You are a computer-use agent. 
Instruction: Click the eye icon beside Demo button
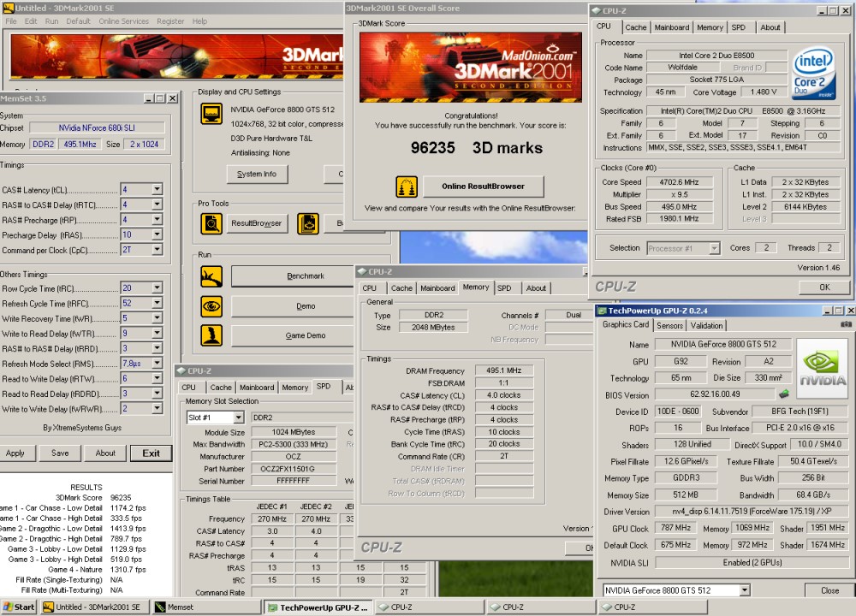[211, 306]
